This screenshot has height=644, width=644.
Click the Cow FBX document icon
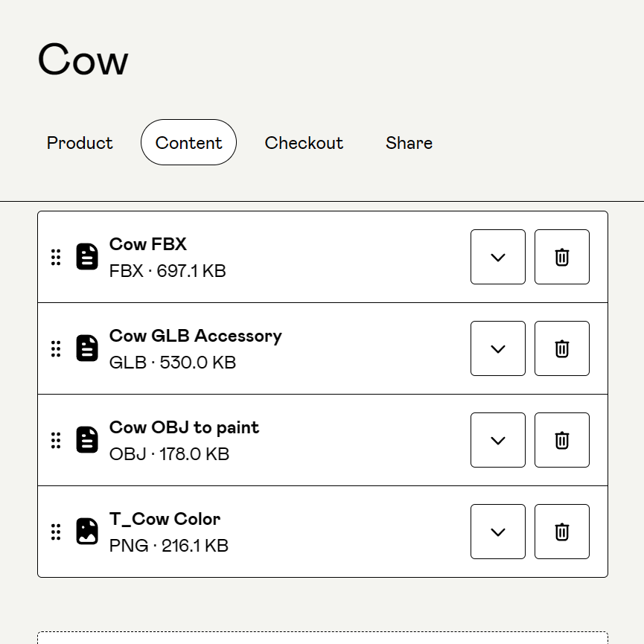click(87, 257)
